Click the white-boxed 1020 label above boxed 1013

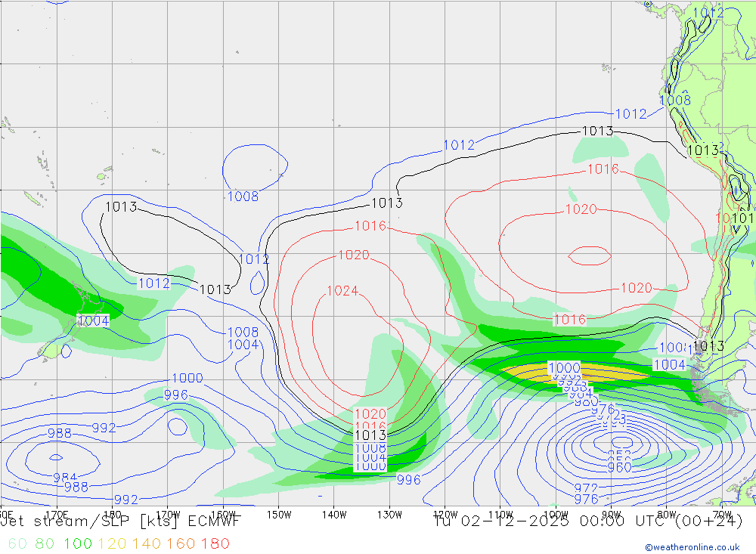click(370, 413)
